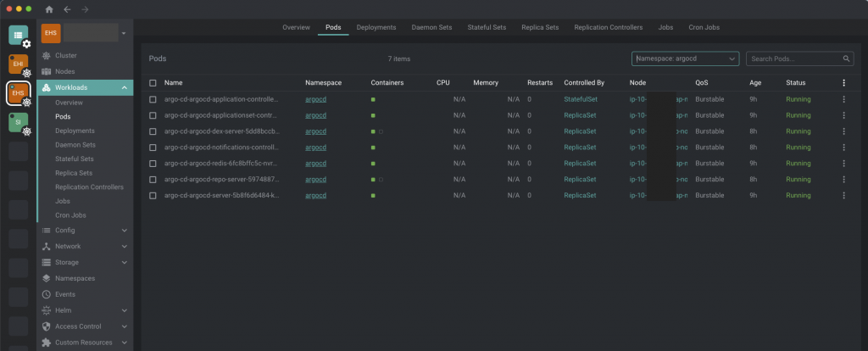This screenshot has height=351, width=868.
Task: Open Events clock icon
Action: click(47, 294)
